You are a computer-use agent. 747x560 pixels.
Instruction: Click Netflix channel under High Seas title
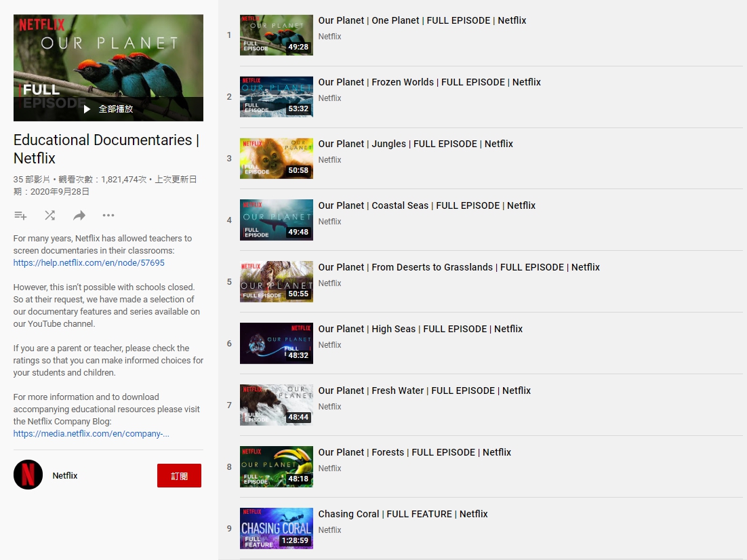[329, 345]
